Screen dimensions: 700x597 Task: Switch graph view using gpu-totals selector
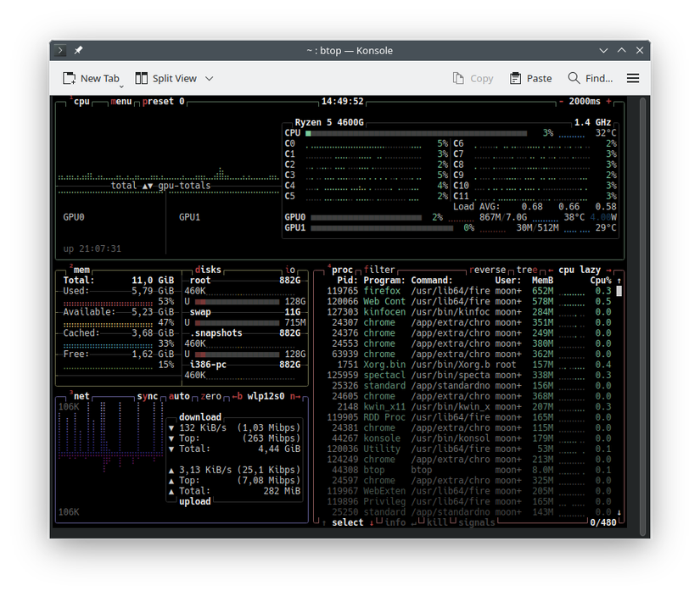(x=187, y=187)
